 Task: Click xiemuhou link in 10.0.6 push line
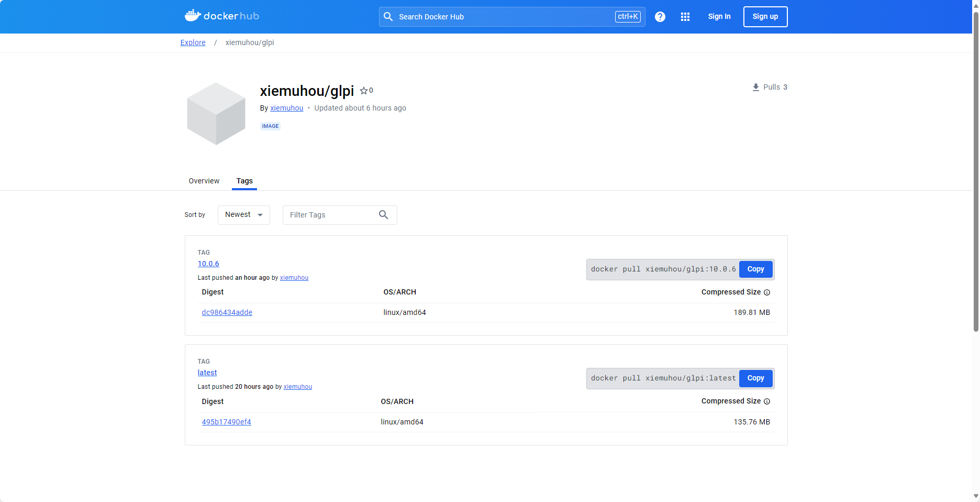[294, 278]
